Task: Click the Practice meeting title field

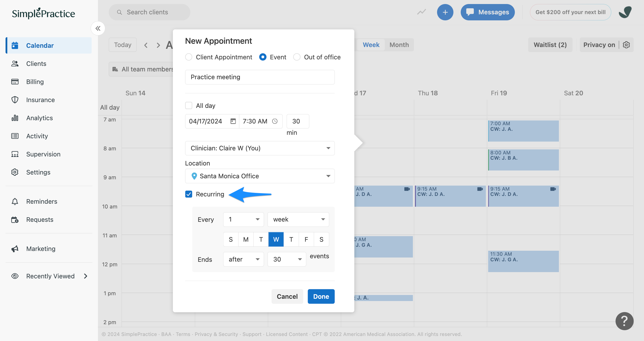Action: [260, 77]
